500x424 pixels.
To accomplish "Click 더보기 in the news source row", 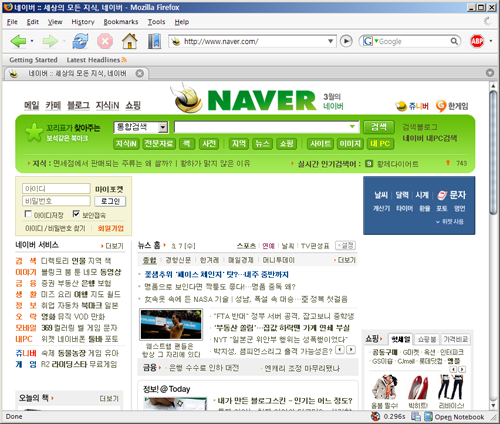I will [x=347, y=260].
